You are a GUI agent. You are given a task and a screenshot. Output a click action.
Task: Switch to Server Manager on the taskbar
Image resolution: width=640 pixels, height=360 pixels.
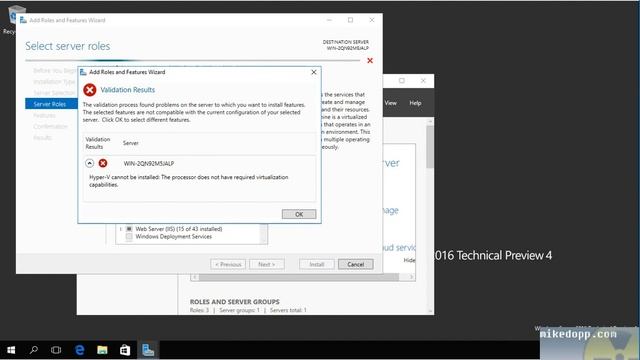click(148, 350)
